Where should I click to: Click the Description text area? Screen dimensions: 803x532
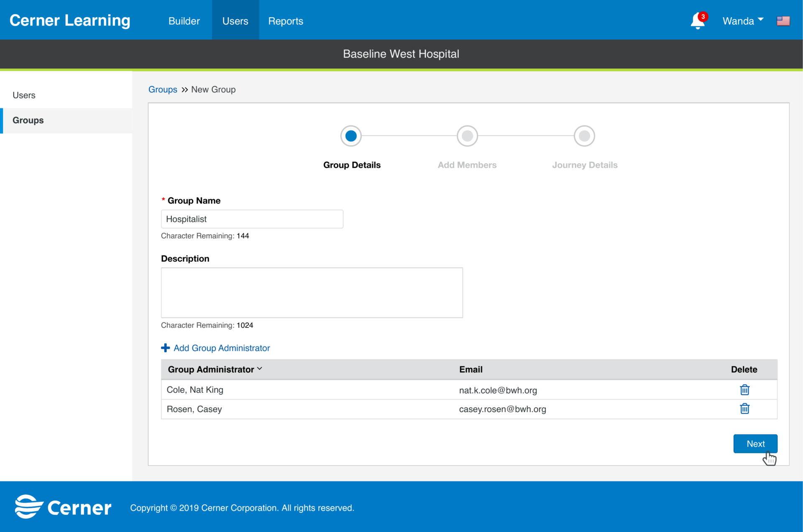312,293
